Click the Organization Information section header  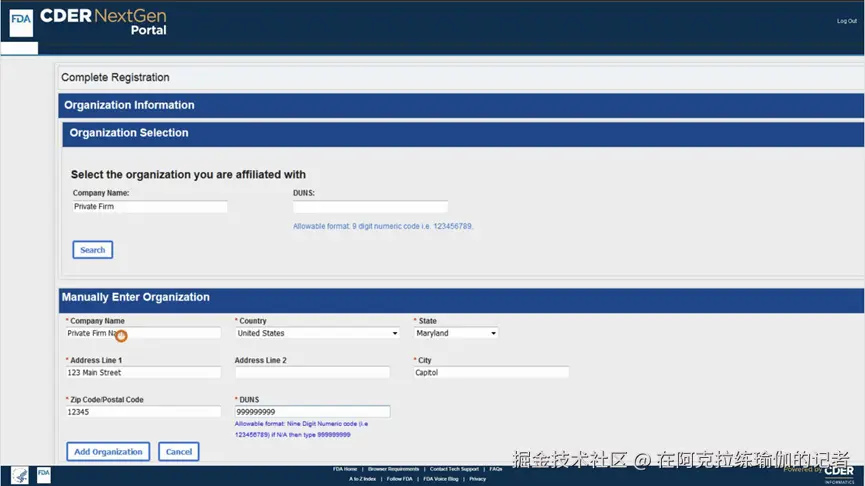point(461,105)
